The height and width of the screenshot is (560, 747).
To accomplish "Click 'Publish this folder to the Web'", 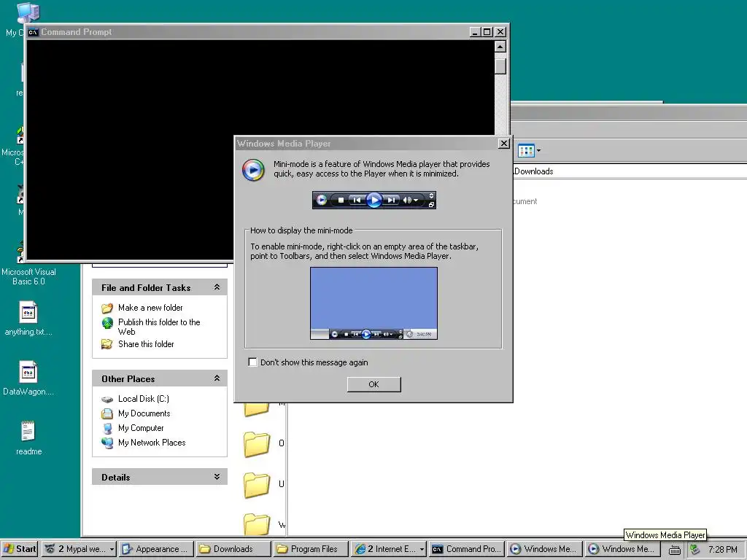I will point(159,327).
